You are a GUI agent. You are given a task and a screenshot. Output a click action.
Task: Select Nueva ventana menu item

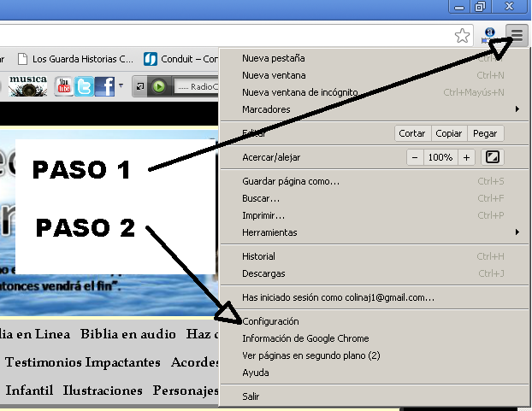click(375, 75)
